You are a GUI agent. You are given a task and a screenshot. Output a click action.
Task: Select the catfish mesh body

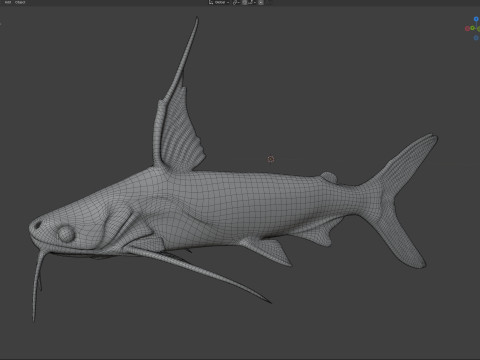point(247,203)
